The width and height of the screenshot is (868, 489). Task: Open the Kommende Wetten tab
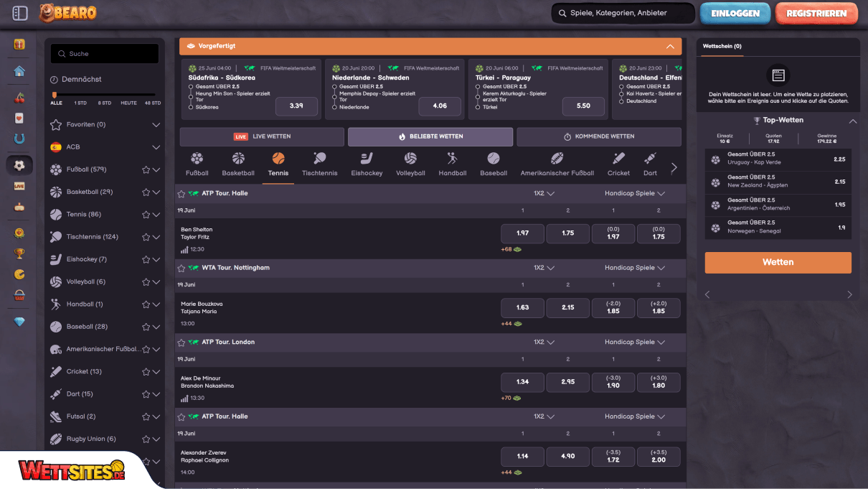pyautogui.click(x=599, y=136)
